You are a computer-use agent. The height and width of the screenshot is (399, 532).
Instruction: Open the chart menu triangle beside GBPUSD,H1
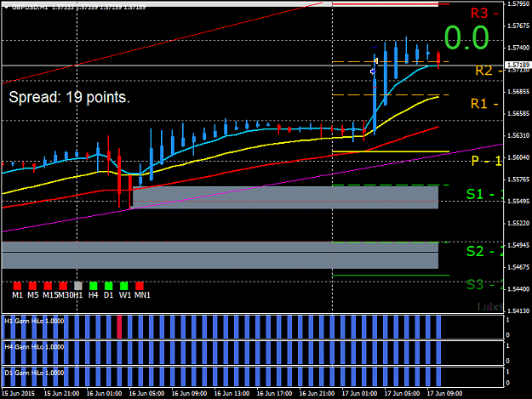(7, 7)
